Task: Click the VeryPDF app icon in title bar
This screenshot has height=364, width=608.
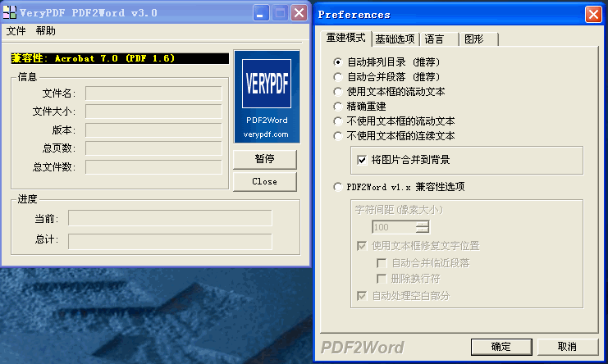Action: pyautogui.click(x=9, y=12)
